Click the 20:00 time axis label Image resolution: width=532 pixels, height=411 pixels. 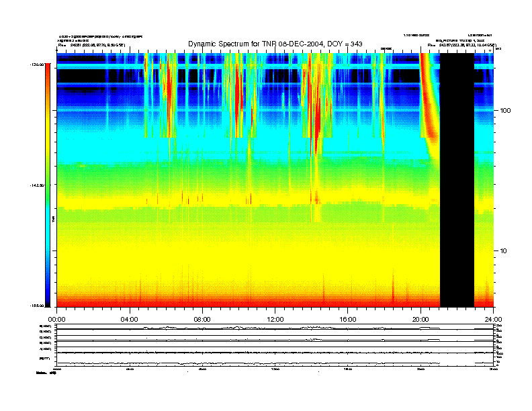(420, 320)
